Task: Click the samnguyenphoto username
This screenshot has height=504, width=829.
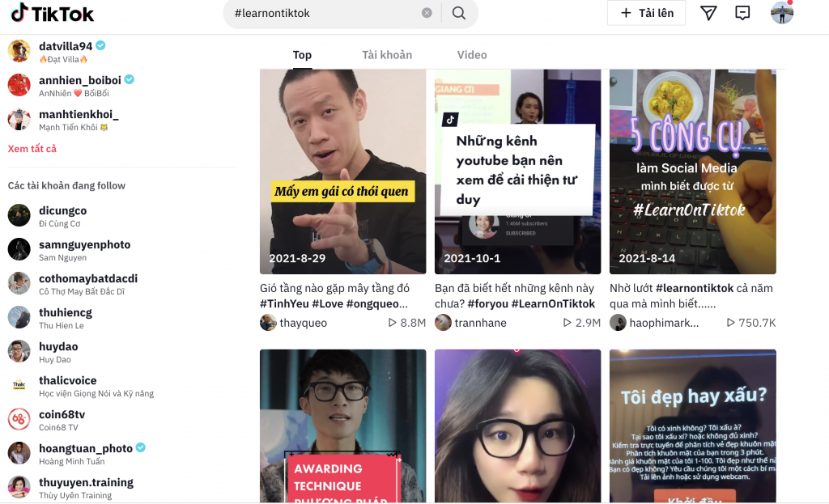Action: click(x=84, y=244)
